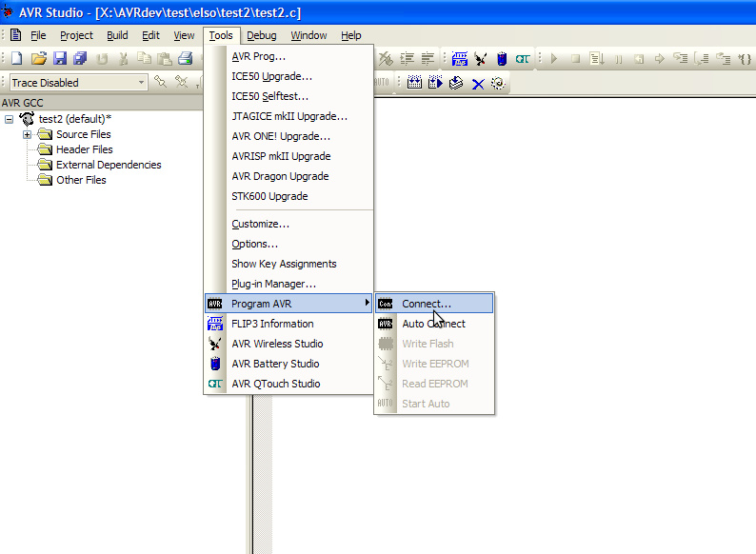
Task: Click the QTouch Studio toolbar icon
Action: pyautogui.click(x=523, y=59)
